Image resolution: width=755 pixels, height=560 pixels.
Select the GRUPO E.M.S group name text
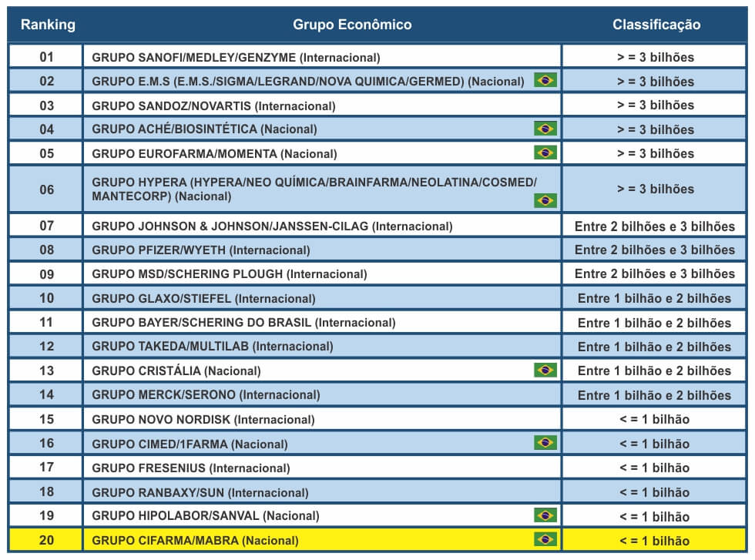click(307, 82)
